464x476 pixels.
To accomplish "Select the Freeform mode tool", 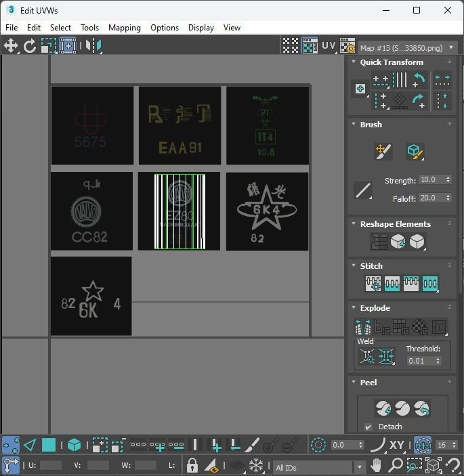I will click(68, 46).
